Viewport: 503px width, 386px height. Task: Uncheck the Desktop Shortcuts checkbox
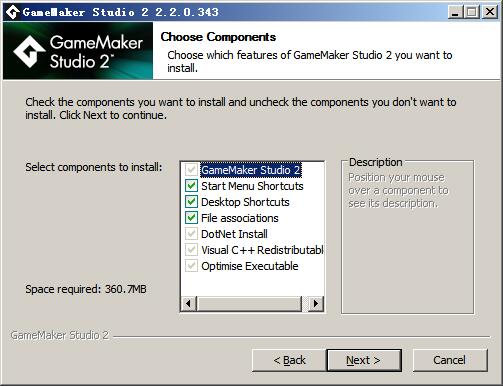click(191, 202)
